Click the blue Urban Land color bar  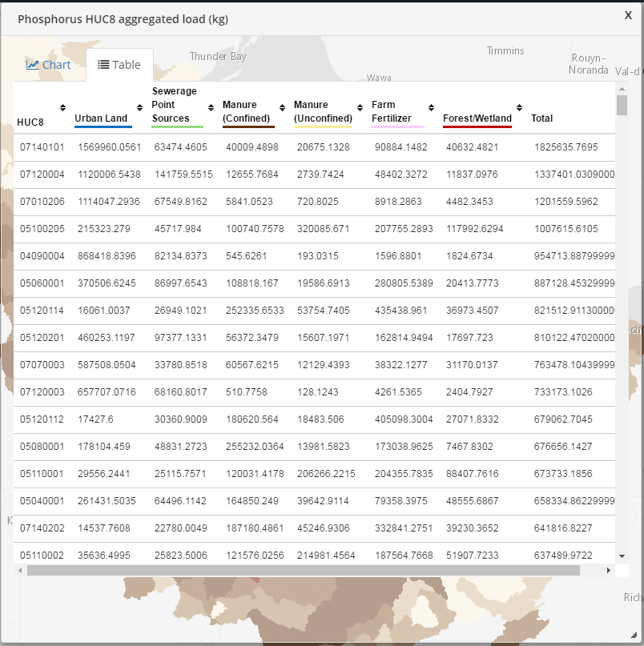[103, 126]
